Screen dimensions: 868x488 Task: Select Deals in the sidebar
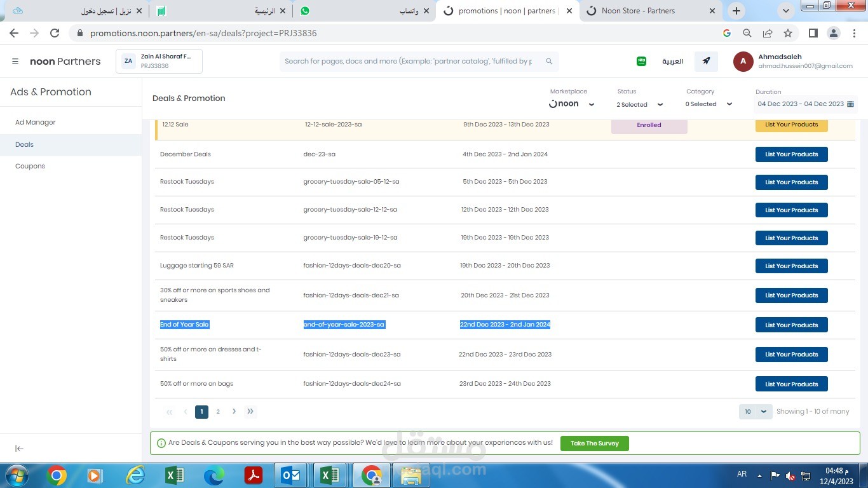click(x=71, y=144)
